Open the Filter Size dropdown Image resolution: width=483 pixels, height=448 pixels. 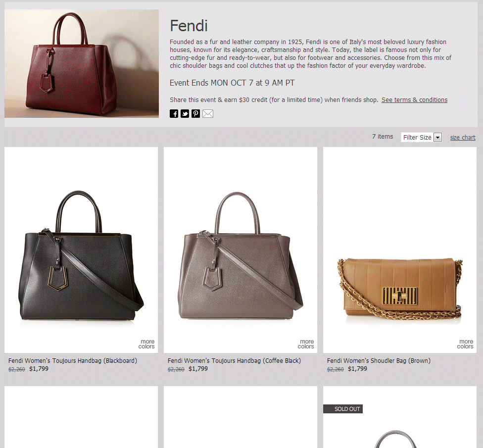point(422,138)
